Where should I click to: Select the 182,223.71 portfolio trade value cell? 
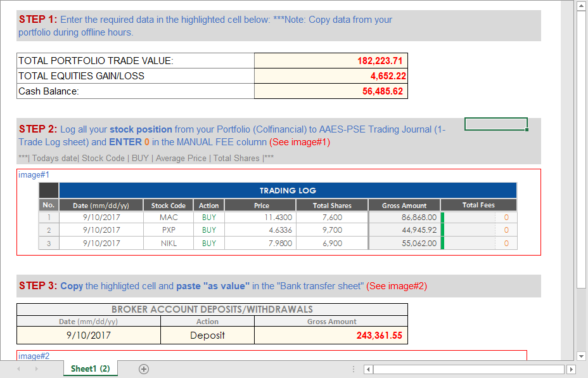(x=331, y=60)
